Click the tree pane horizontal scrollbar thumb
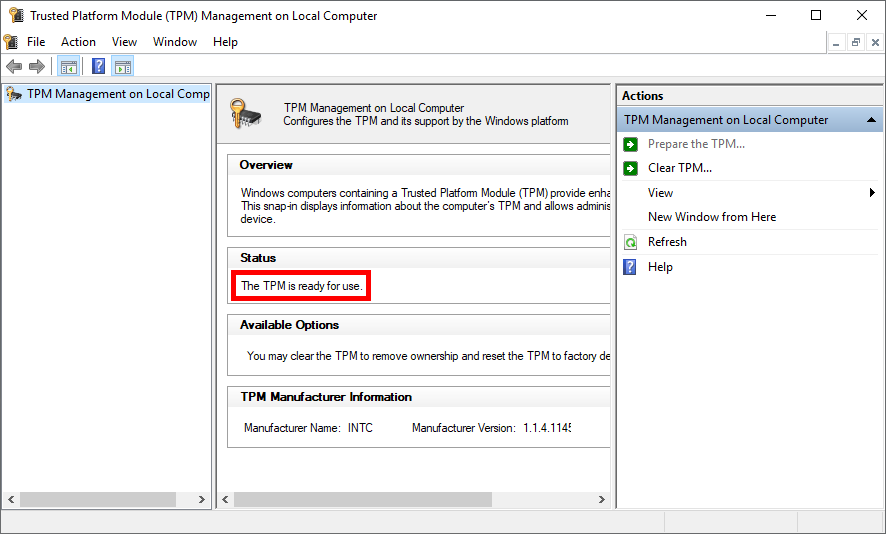Viewport: 886px width, 534px height. pos(98,500)
